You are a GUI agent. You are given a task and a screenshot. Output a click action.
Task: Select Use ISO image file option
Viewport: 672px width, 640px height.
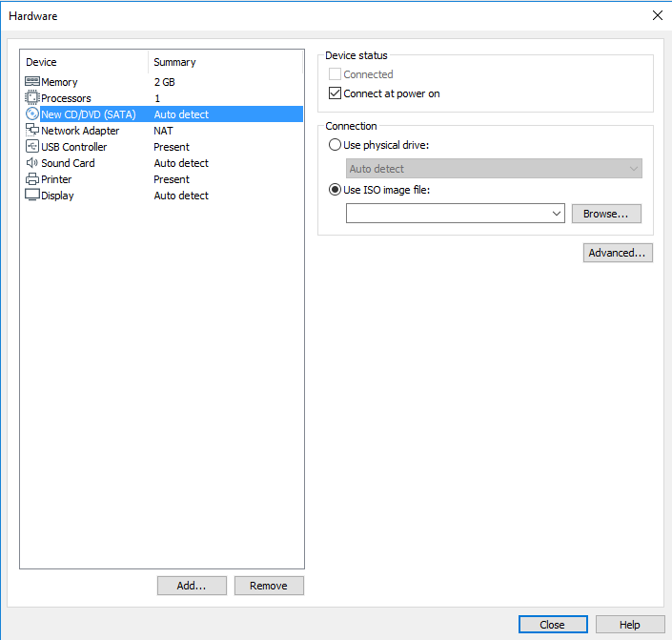[335, 190]
